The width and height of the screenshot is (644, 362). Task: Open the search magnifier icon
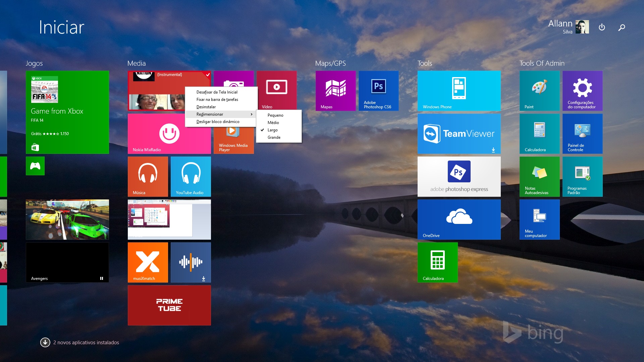(x=622, y=27)
